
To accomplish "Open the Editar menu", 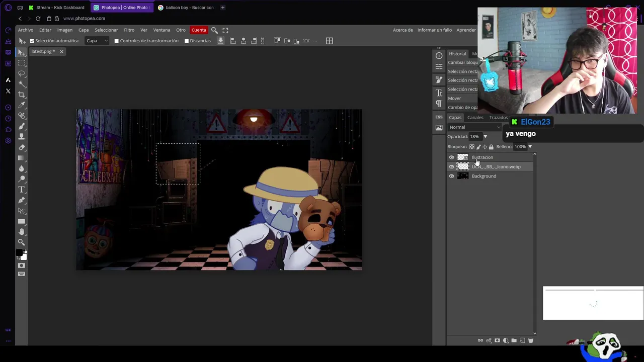I will click(x=45, y=30).
